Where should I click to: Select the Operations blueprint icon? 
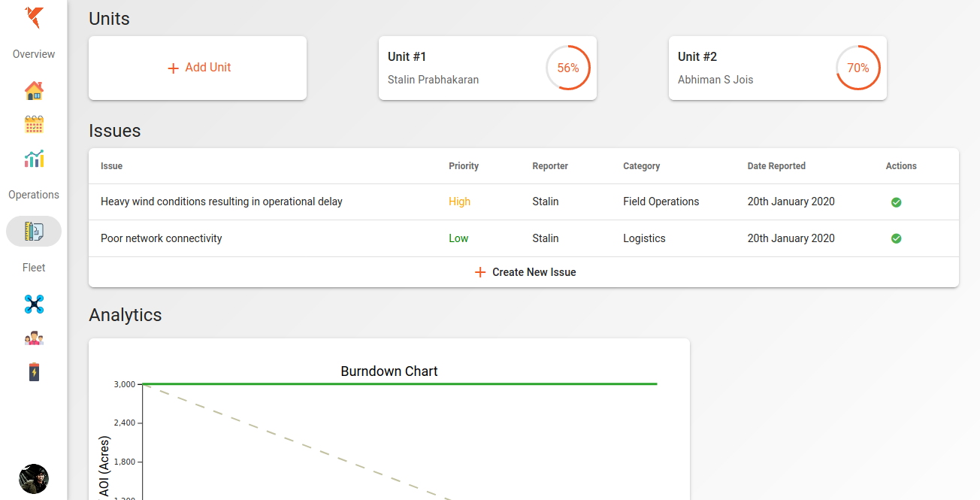click(34, 231)
